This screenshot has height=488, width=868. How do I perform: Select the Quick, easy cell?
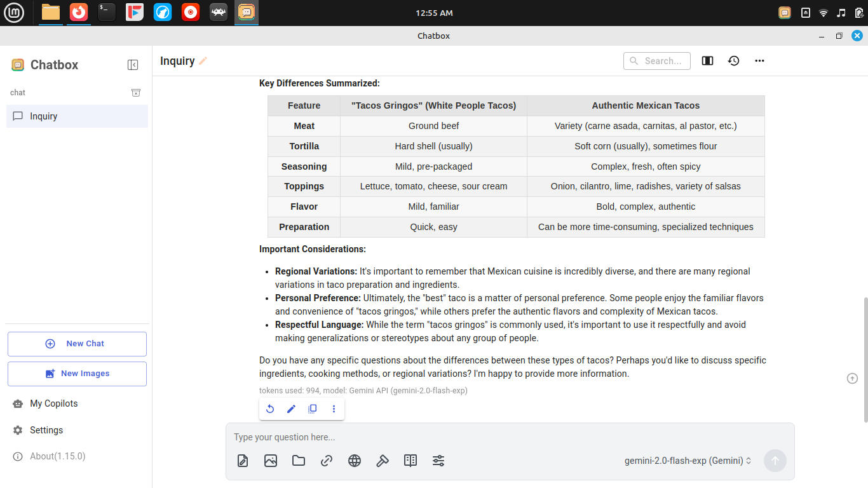coord(433,227)
